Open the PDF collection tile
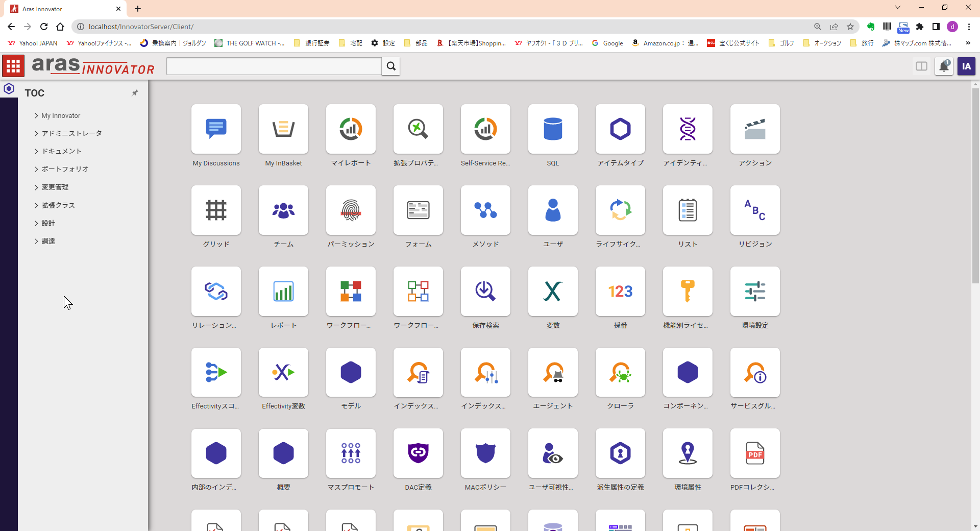This screenshot has width=980, height=531. click(x=755, y=453)
